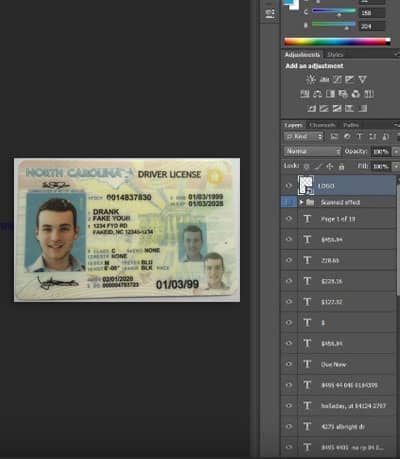Filter layers by pixel layers icon
The height and width of the screenshot is (459, 400).
point(334,136)
